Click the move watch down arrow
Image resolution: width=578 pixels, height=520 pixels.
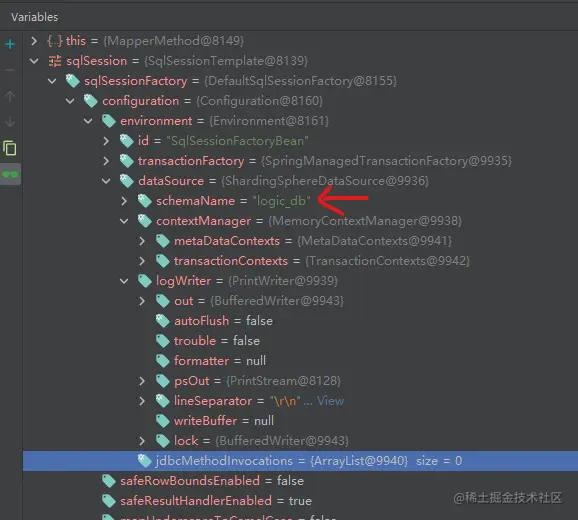point(10,121)
